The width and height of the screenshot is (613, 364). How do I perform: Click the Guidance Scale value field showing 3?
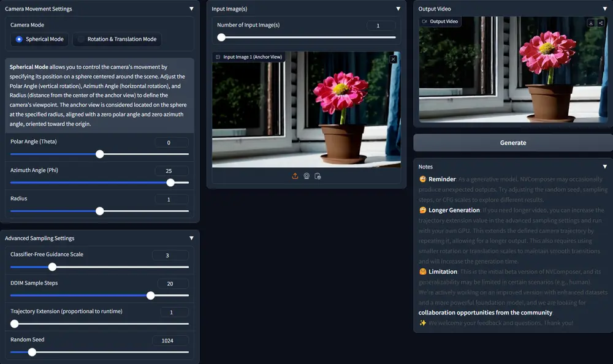tap(170, 256)
